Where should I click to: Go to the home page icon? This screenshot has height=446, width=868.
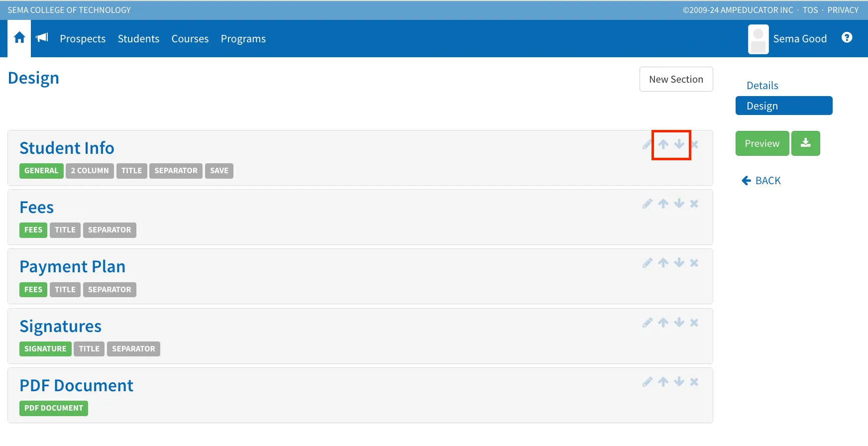[19, 38]
